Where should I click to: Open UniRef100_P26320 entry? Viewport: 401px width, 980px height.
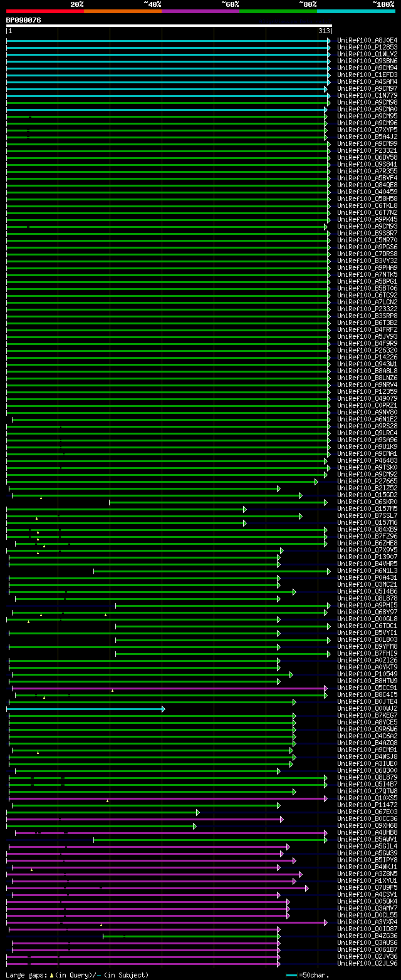click(367, 351)
